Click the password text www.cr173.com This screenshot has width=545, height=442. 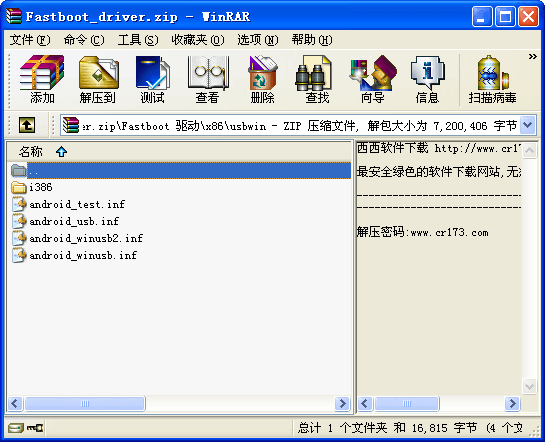pyautogui.click(x=449, y=232)
